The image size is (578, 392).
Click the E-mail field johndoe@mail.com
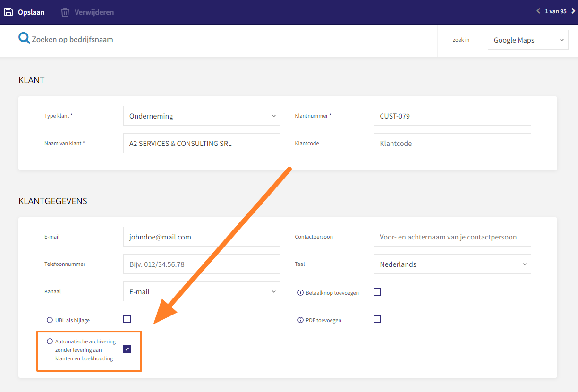pos(202,237)
